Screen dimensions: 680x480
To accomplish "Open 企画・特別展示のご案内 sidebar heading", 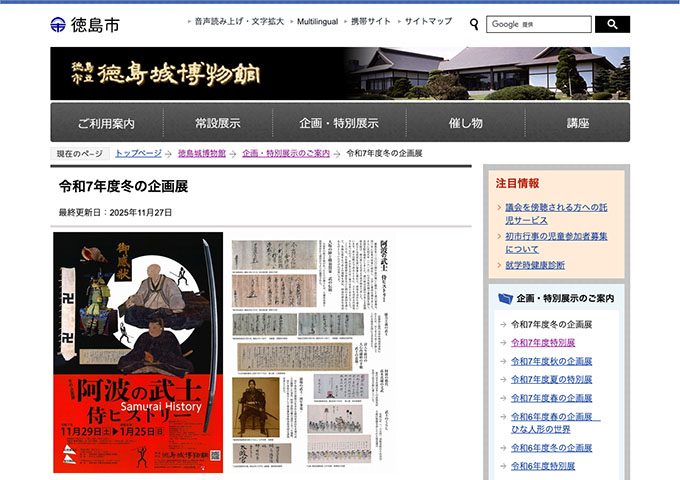I will pyautogui.click(x=565, y=298).
